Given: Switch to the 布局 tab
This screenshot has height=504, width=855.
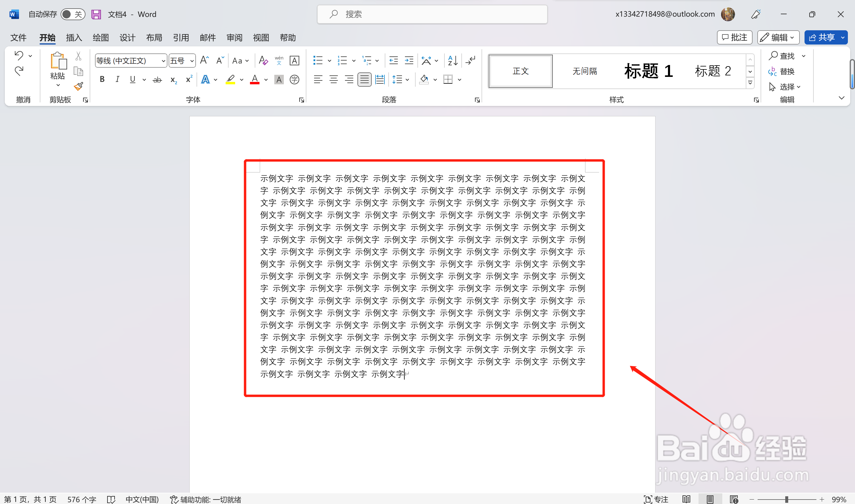Looking at the screenshot, I should [154, 37].
